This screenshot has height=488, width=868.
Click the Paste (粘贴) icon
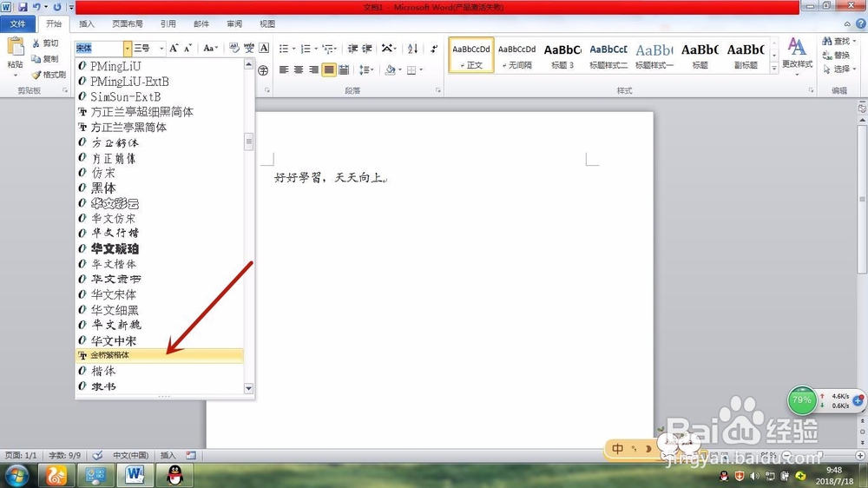tap(16, 47)
